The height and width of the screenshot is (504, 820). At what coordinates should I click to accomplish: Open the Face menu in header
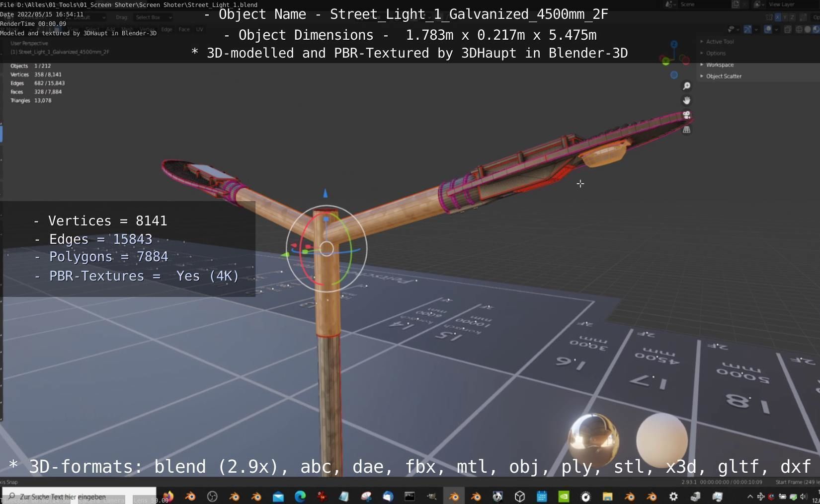pyautogui.click(x=184, y=29)
